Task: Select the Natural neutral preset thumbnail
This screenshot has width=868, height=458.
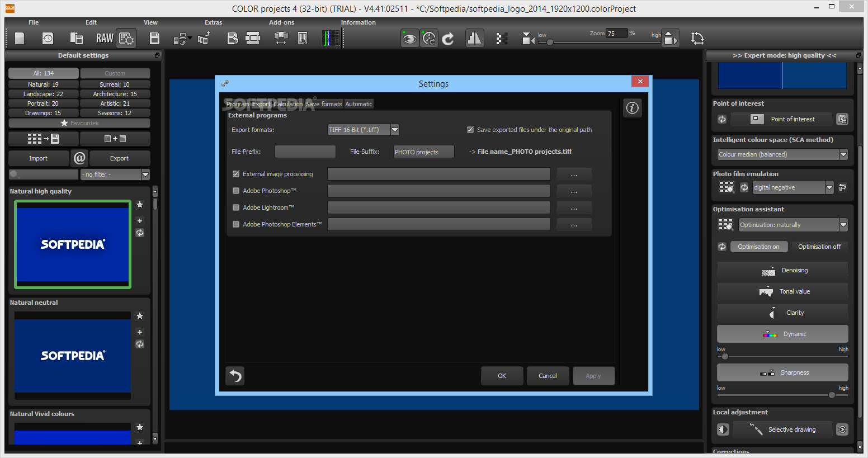Action: 73,356
